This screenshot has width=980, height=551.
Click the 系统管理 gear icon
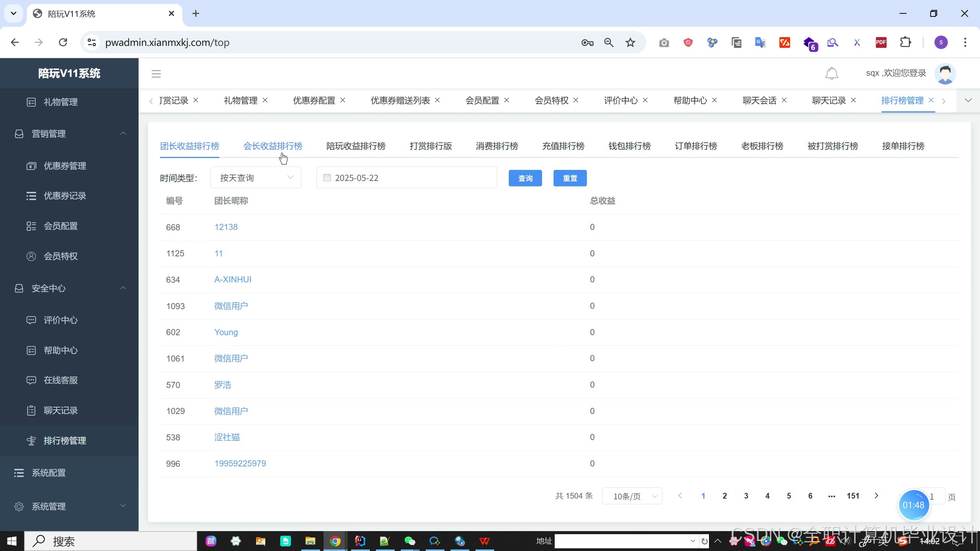point(19,507)
